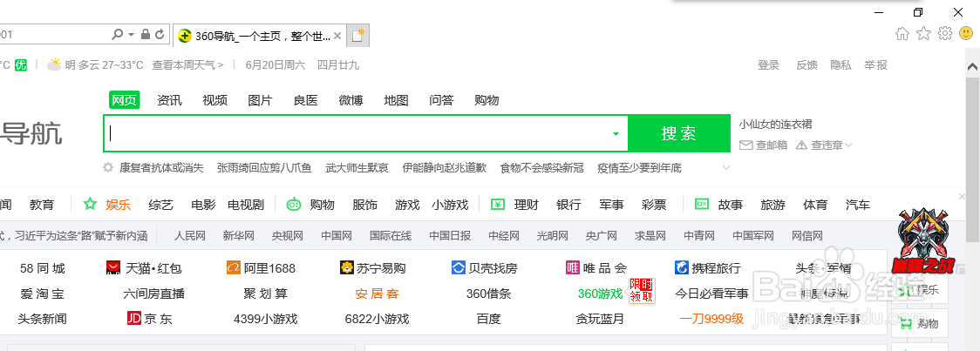Open favorites star icon
This screenshot has width=980, height=351.
(x=923, y=34)
